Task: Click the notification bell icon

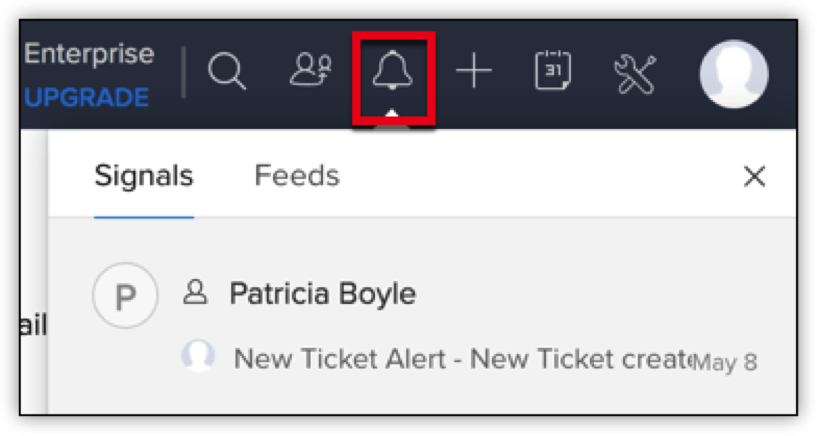Action: (392, 72)
